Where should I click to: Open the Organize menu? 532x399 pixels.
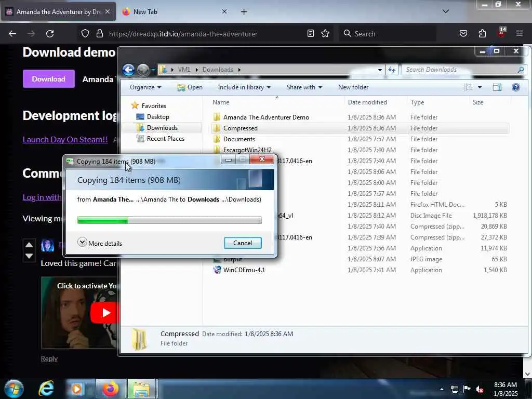pyautogui.click(x=145, y=87)
